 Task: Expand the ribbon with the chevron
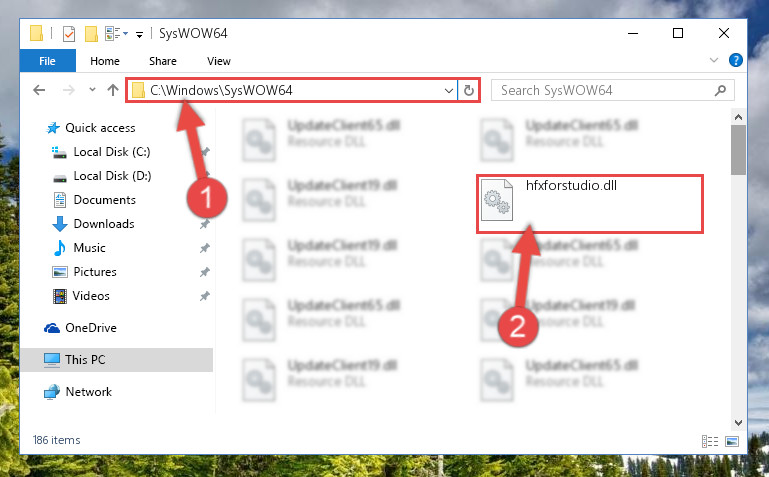click(714, 60)
